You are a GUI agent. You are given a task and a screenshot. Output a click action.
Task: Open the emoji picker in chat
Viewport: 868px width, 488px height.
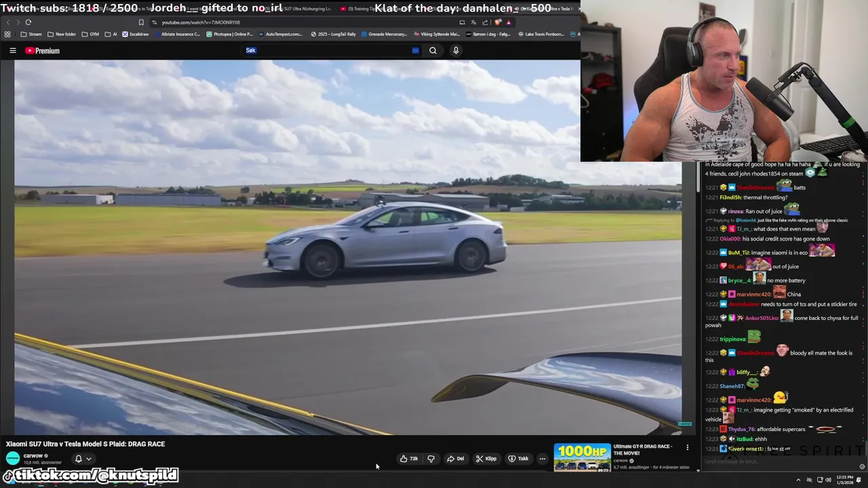point(862,466)
